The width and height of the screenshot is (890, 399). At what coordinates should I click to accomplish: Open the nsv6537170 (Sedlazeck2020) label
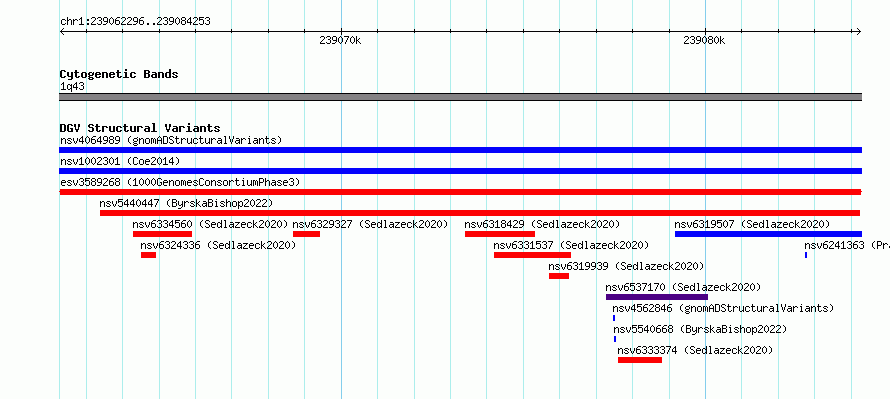(x=683, y=287)
